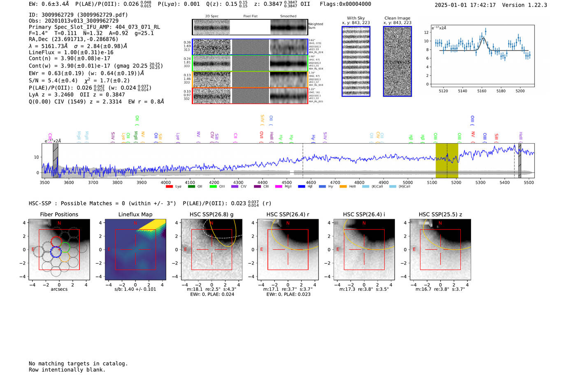Click the Obs: 20201013v013_3009962729 text
Image resolution: width=576 pixels, height=392 pixels.
tap(74, 21)
